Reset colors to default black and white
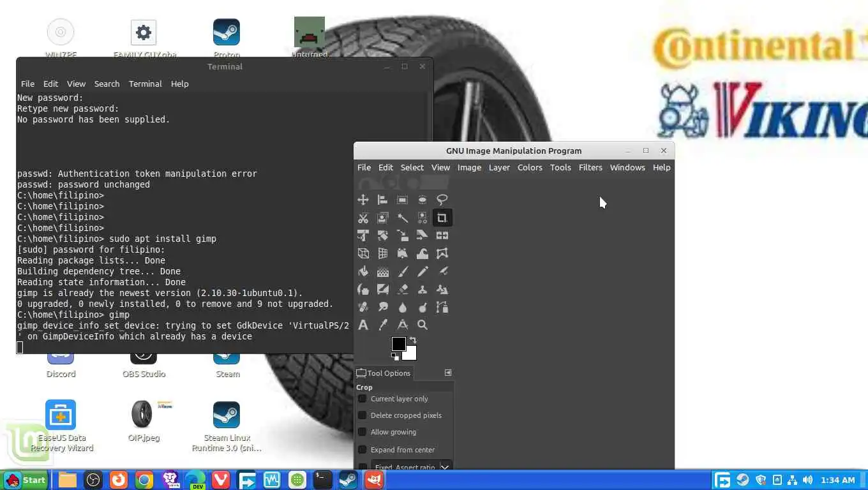868x490 pixels. 395,357
